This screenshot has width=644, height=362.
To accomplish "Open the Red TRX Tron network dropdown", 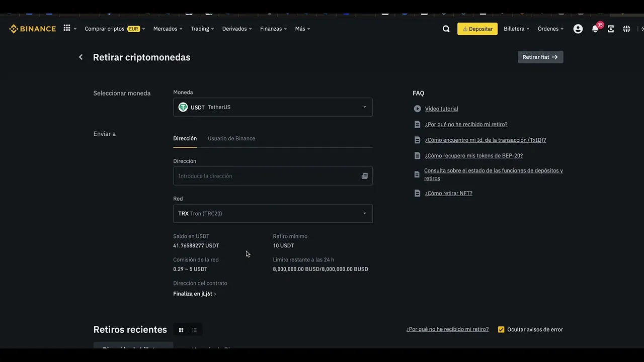I will point(273,214).
